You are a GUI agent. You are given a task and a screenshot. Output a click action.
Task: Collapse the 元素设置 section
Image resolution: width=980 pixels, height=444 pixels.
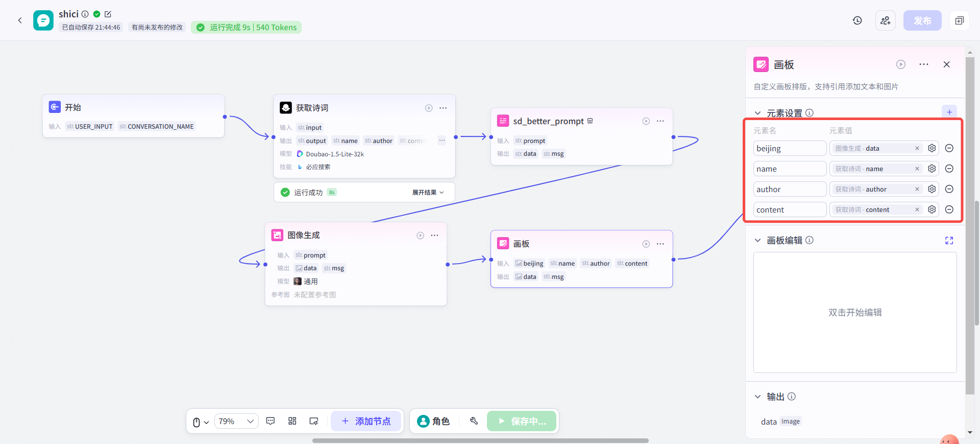coord(758,113)
